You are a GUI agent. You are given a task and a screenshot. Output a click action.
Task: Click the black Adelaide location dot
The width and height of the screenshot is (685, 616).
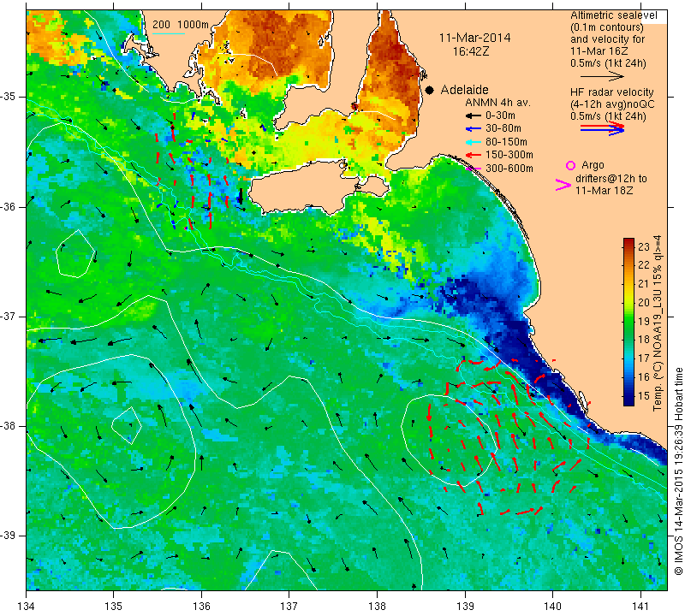click(x=430, y=90)
